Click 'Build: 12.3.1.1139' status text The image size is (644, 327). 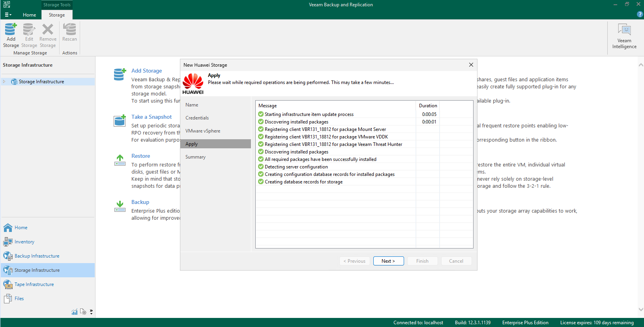click(x=473, y=323)
